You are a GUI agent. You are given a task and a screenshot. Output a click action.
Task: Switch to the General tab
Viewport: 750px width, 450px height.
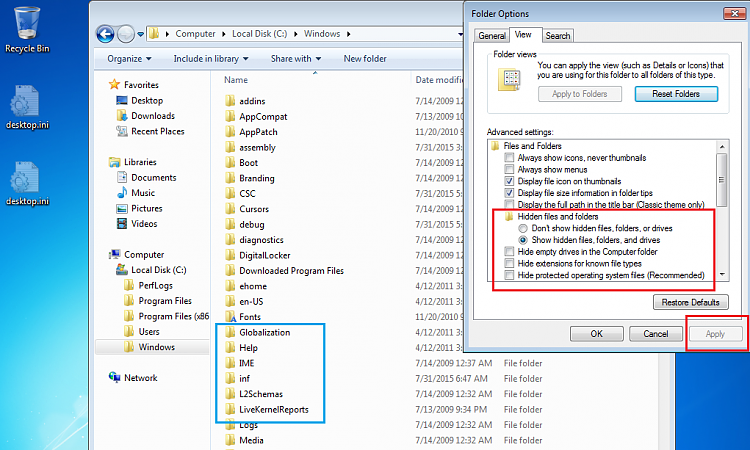tap(492, 36)
